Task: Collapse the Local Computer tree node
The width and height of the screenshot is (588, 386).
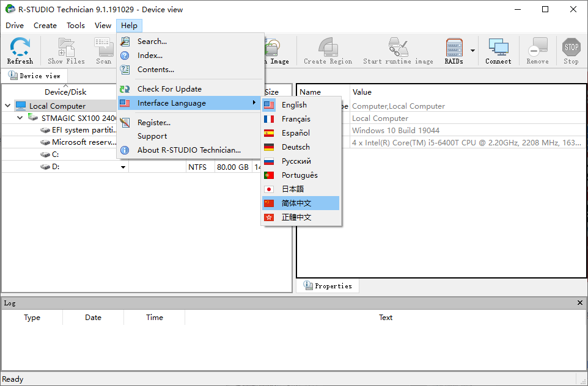Action: pyautogui.click(x=8, y=106)
